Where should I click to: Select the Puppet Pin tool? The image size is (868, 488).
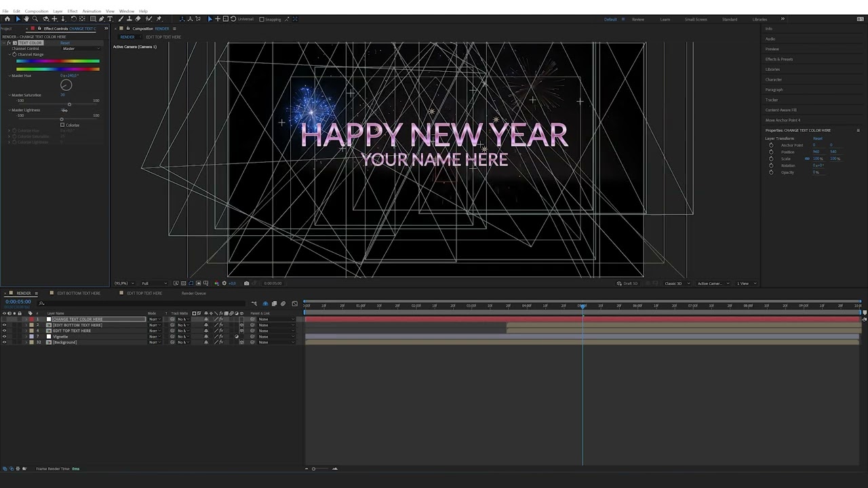tap(159, 19)
